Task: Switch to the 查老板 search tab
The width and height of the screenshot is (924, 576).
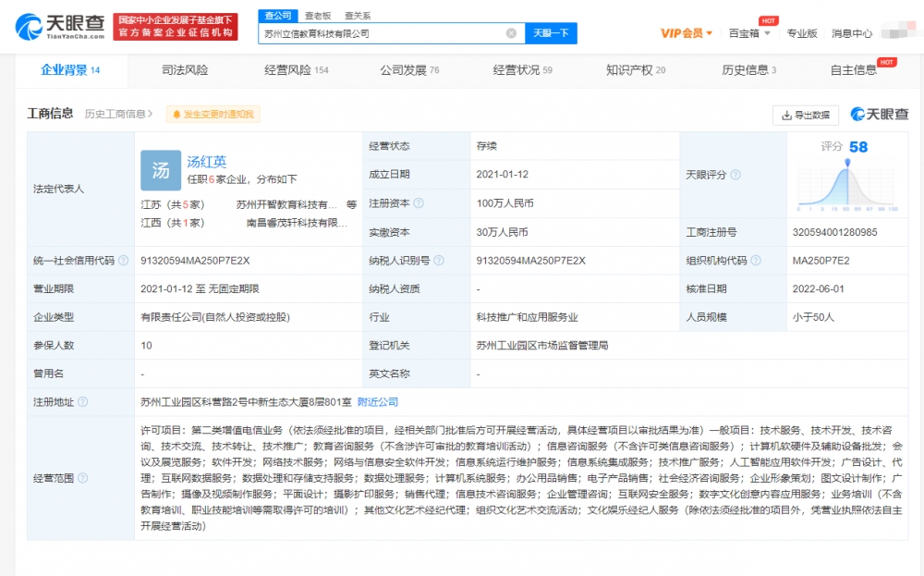Action: 318,16
